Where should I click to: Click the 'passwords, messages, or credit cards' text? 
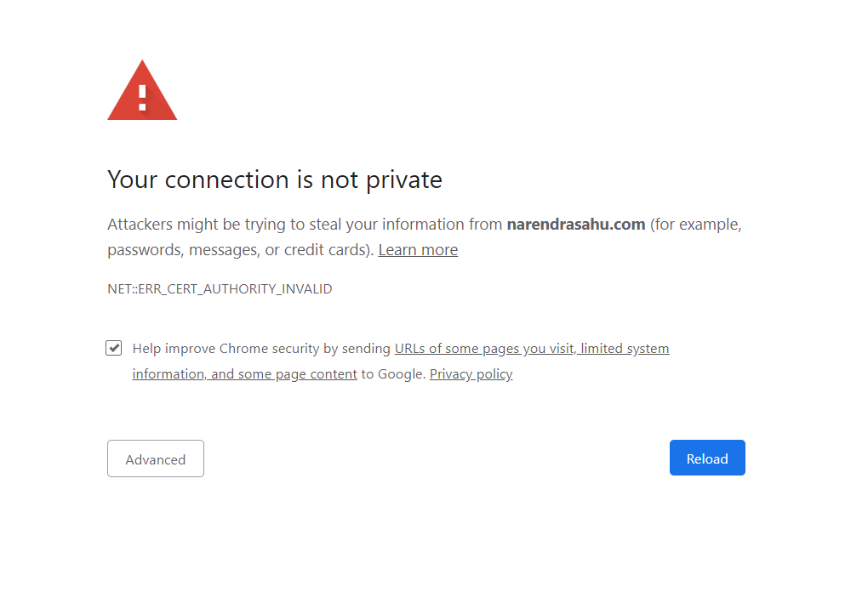click(x=240, y=250)
